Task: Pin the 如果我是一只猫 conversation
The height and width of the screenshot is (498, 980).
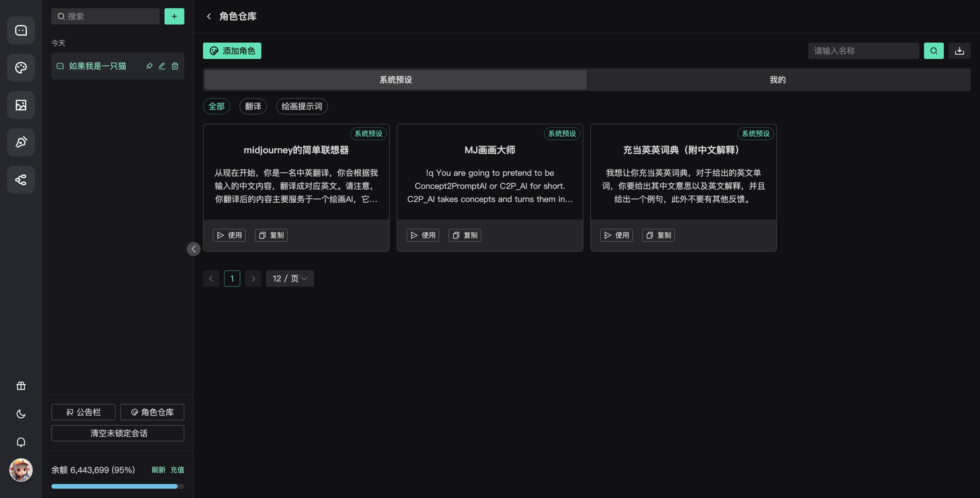Action: [x=149, y=66]
